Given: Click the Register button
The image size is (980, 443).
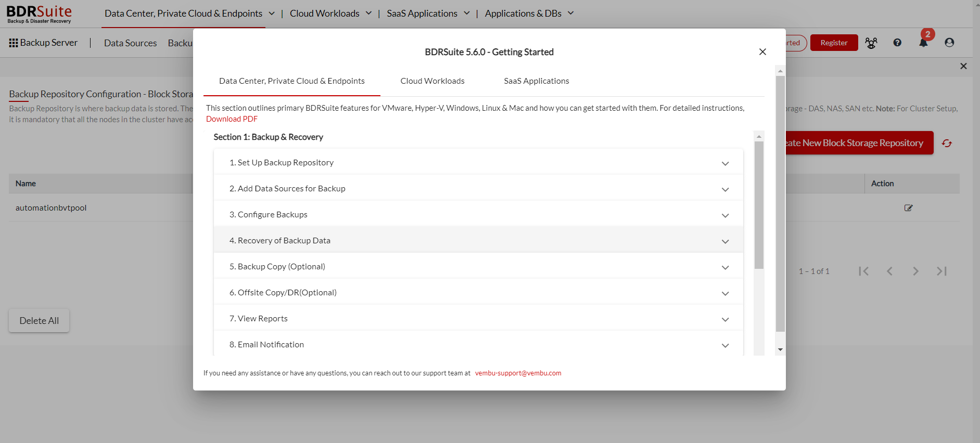Looking at the screenshot, I should (834, 43).
